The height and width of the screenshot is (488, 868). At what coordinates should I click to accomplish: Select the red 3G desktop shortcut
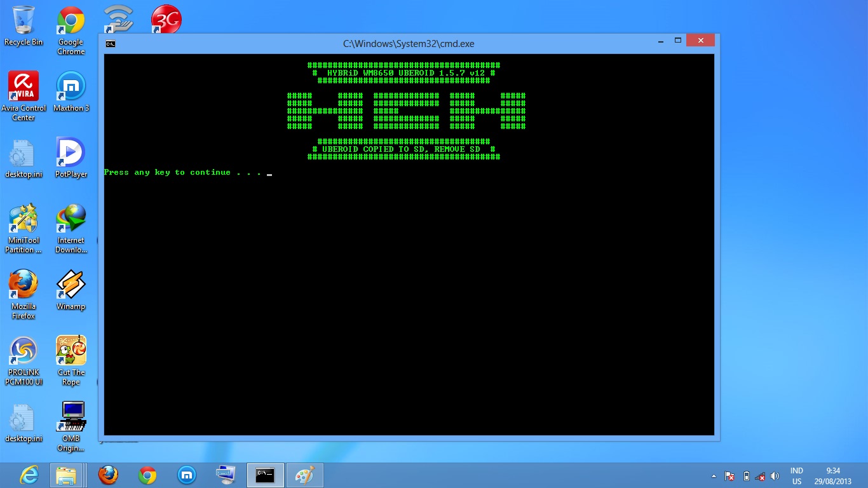pos(166,19)
